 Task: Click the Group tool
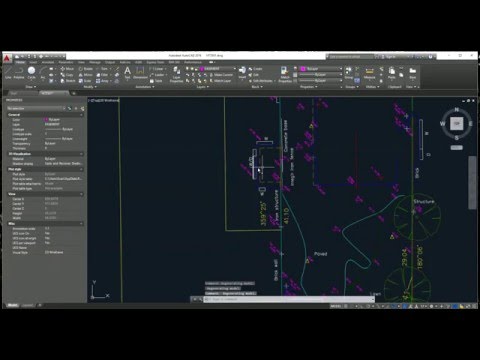(x=348, y=73)
